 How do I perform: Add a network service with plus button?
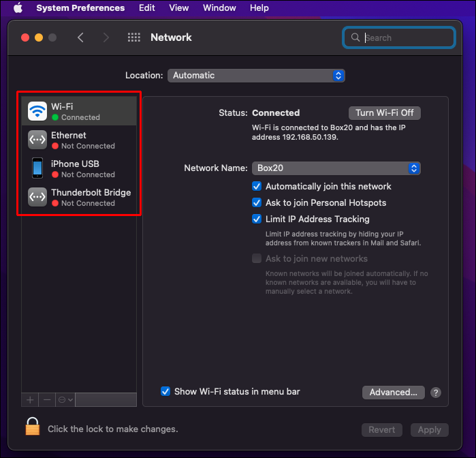click(x=30, y=399)
